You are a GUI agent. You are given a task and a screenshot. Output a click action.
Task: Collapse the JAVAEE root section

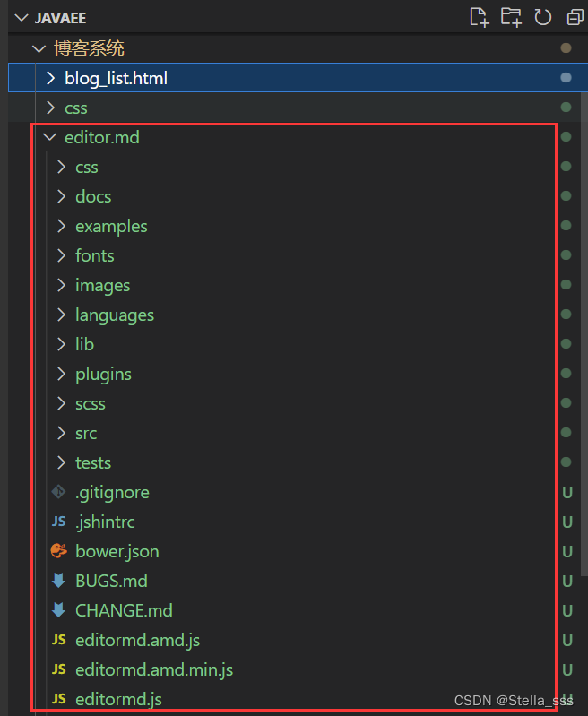(x=22, y=18)
